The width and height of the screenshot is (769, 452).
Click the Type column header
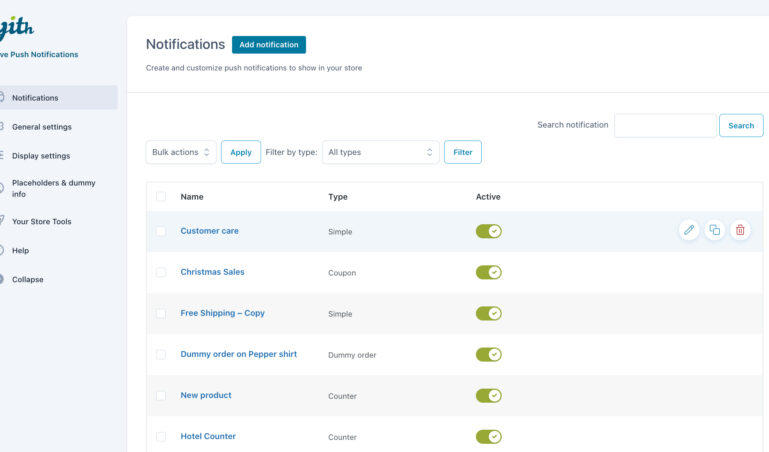click(338, 197)
